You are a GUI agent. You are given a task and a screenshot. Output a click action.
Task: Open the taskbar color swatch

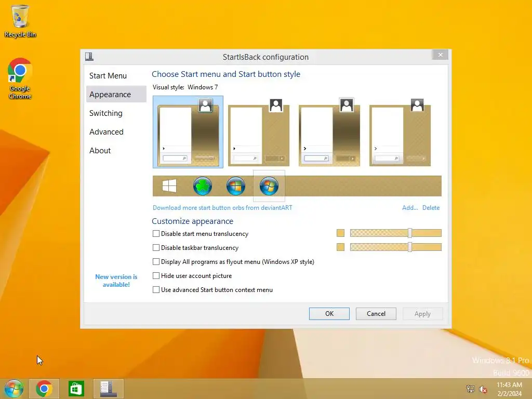pyautogui.click(x=340, y=247)
